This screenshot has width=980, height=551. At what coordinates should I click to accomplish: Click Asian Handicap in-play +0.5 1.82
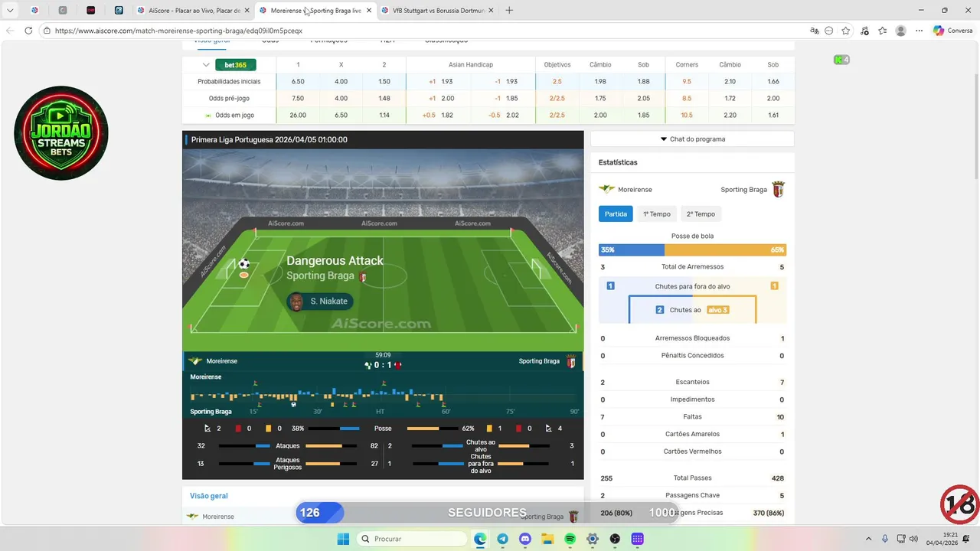(x=439, y=115)
